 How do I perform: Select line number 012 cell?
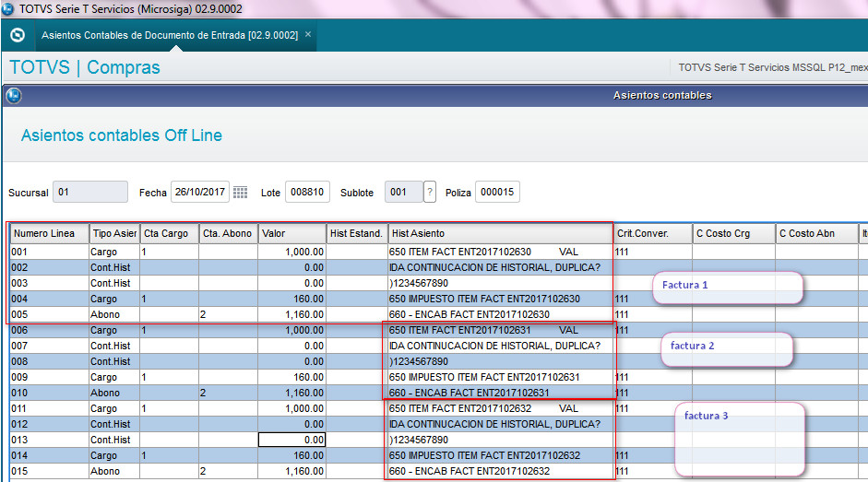pos(50,425)
